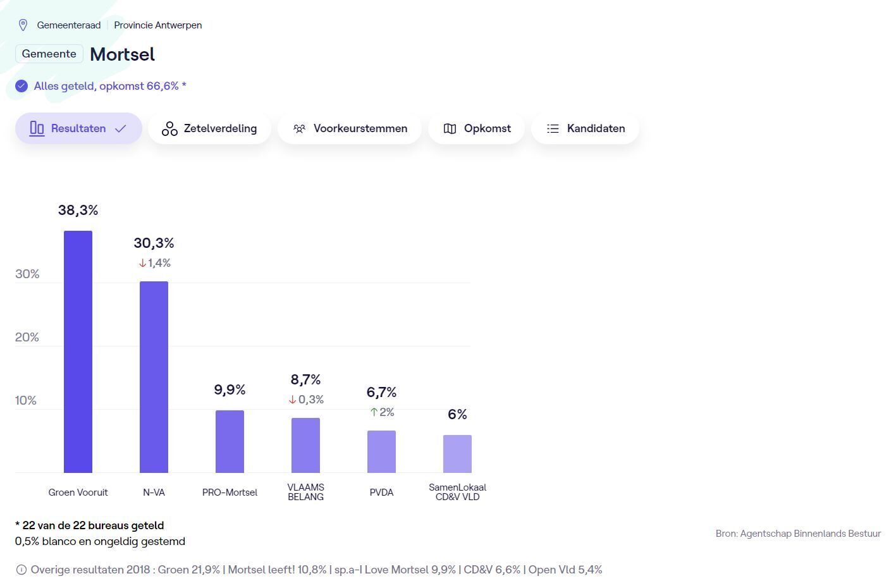The image size is (896, 588).
Task: Click the map icon for Opkomst
Action: pos(450,129)
